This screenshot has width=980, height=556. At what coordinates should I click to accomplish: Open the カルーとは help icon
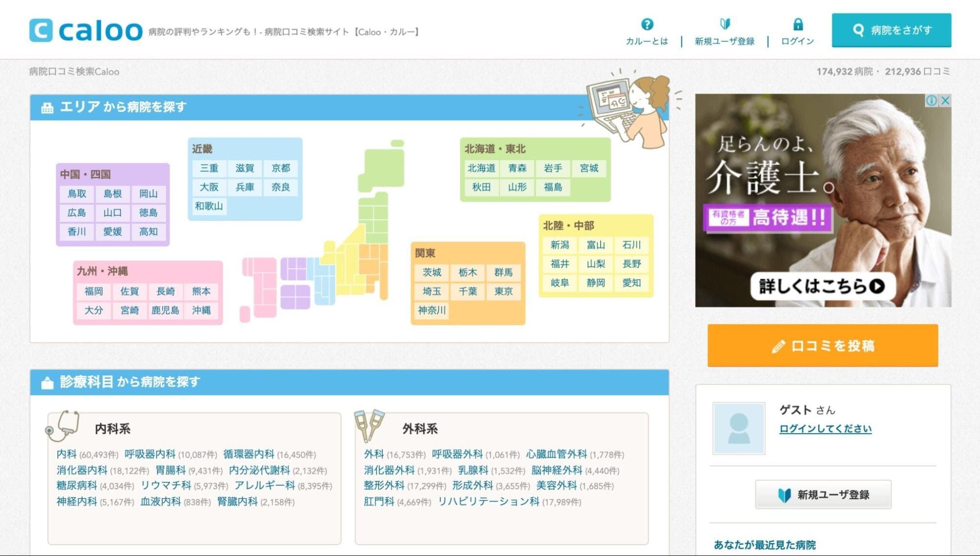coord(647,24)
